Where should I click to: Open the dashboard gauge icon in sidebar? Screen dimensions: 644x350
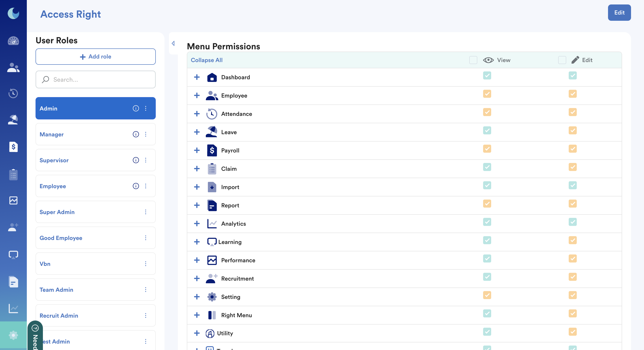13,41
